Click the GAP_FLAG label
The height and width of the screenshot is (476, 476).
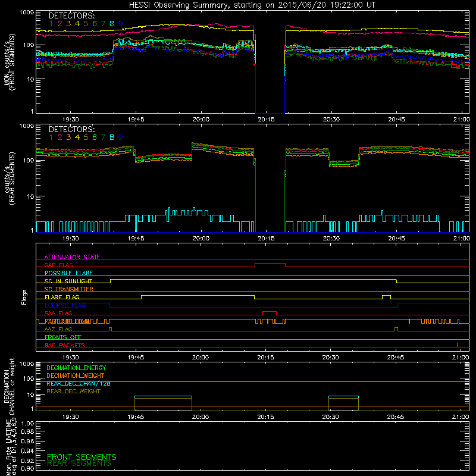(58, 265)
